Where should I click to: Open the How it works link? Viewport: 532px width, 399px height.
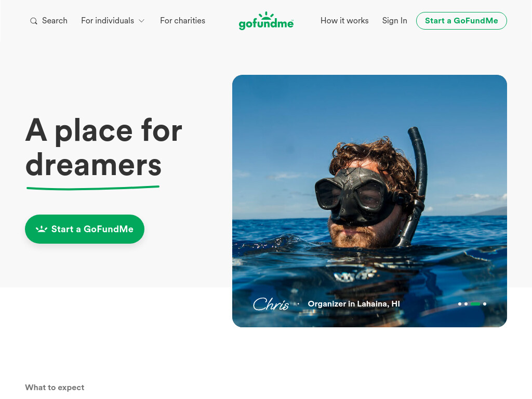tap(344, 21)
